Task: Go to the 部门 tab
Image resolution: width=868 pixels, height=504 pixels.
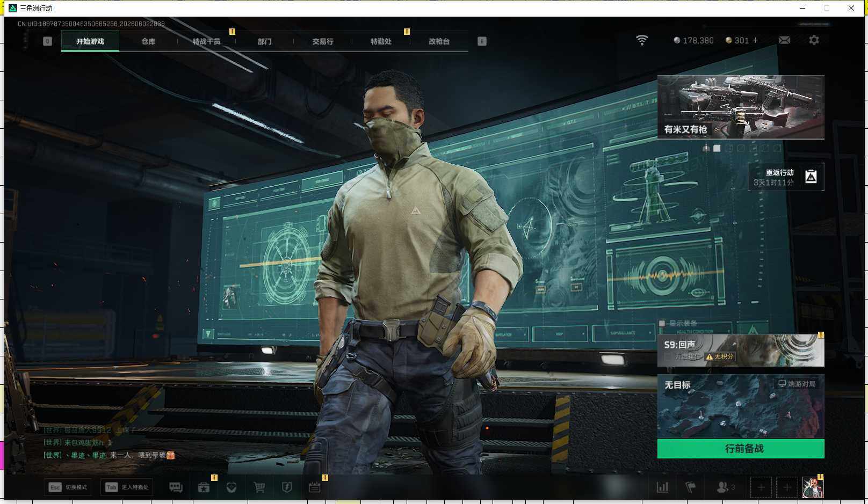Action: pyautogui.click(x=264, y=41)
